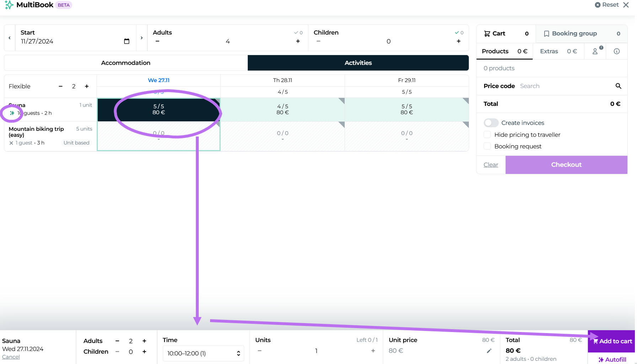637x364 pixels.
Task: Open the Time 10:00–12:00 dropdown
Action: point(203,353)
